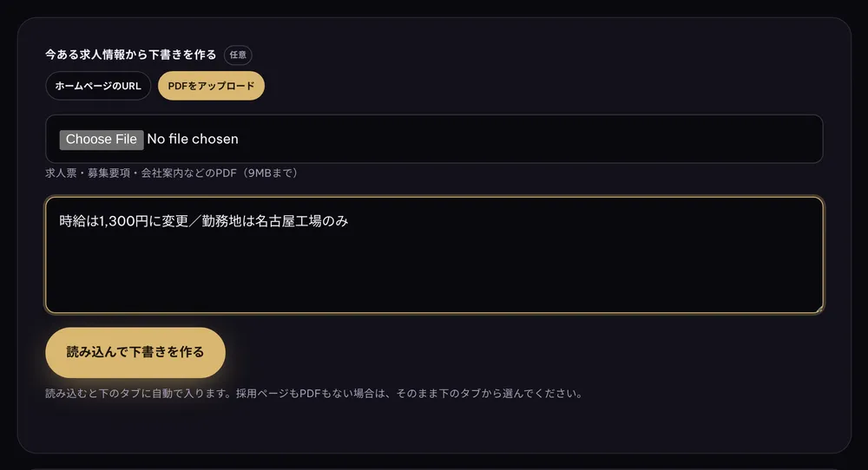The image size is (868, 470).
Task: Open the Choose File picker button
Action: [x=102, y=140]
